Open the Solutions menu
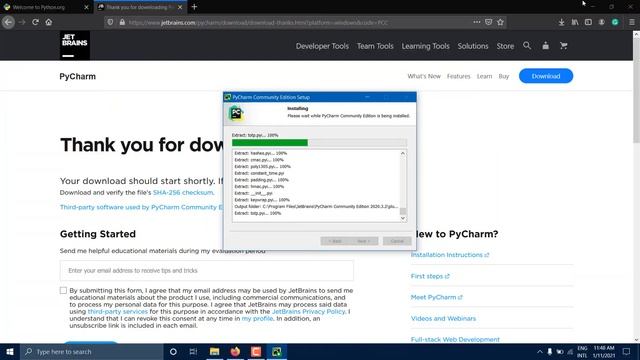Image resolution: width=640 pixels, height=360 pixels. click(473, 46)
